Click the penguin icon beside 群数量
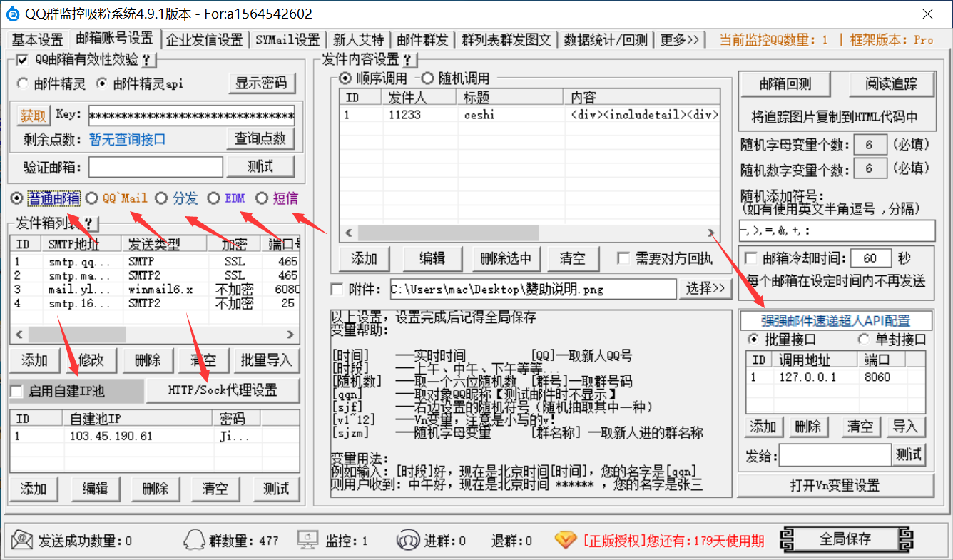Viewport: 953px width, 560px height. click(194, 540)
